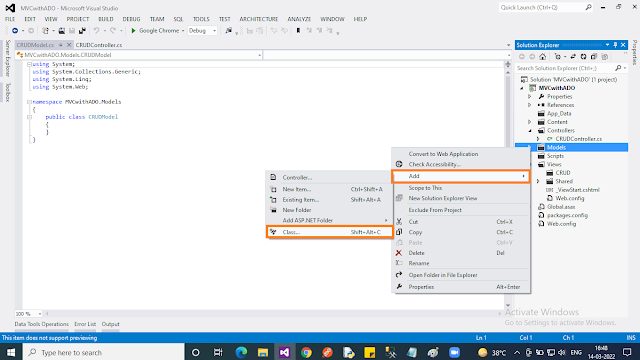Expand the Content folder node
This screenshot has height=360, width=640.
point(530,122)
